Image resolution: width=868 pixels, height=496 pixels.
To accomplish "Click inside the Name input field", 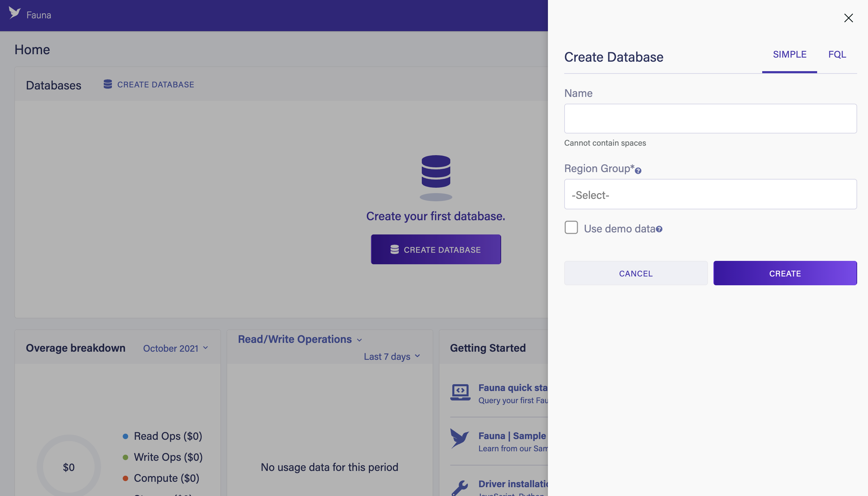I will [710, 118].
